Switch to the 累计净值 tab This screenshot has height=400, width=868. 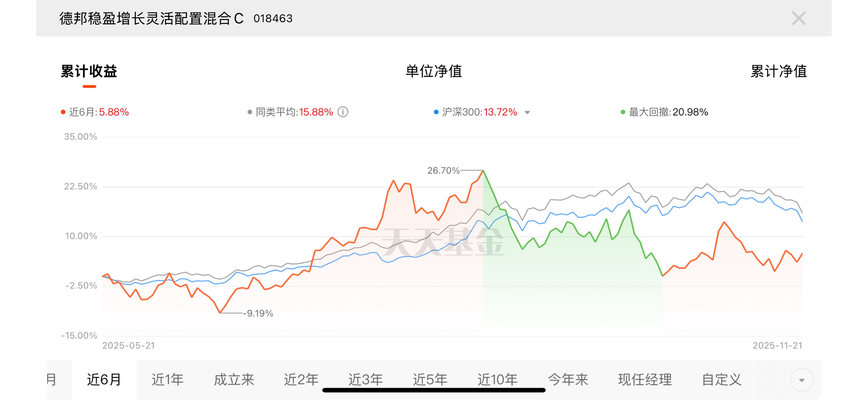[x=779, y=71]
